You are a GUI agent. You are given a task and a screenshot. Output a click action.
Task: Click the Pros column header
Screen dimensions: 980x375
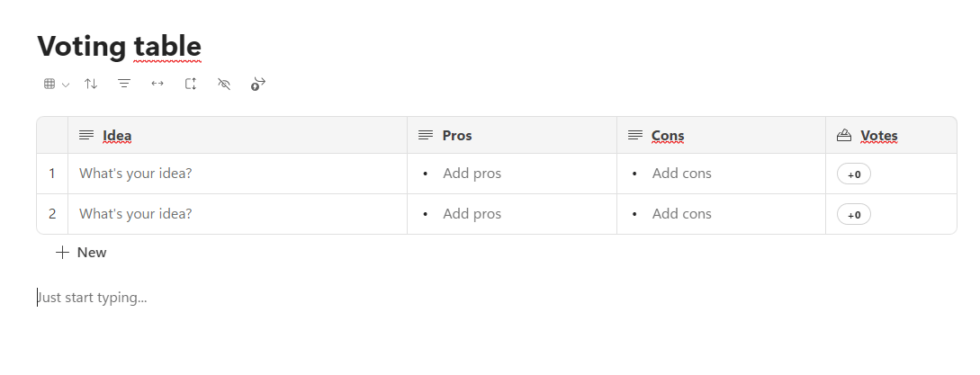pyautogui.click(x=457, y=136)
